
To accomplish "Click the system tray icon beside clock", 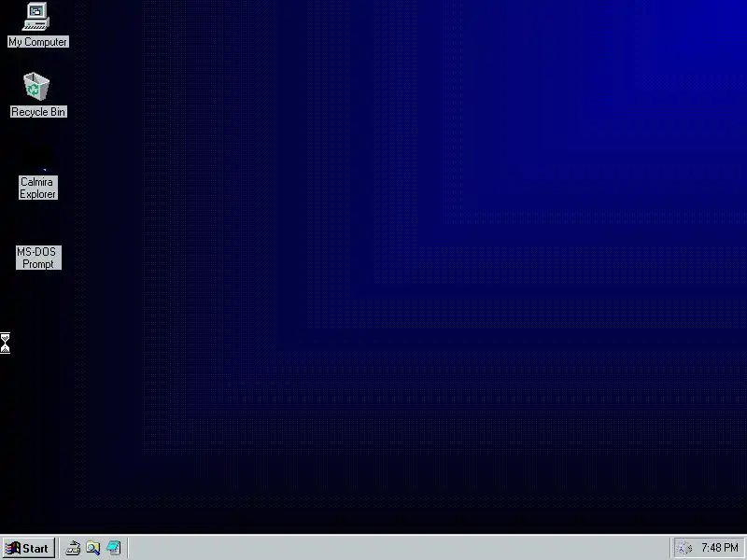I will pos(685,549).
